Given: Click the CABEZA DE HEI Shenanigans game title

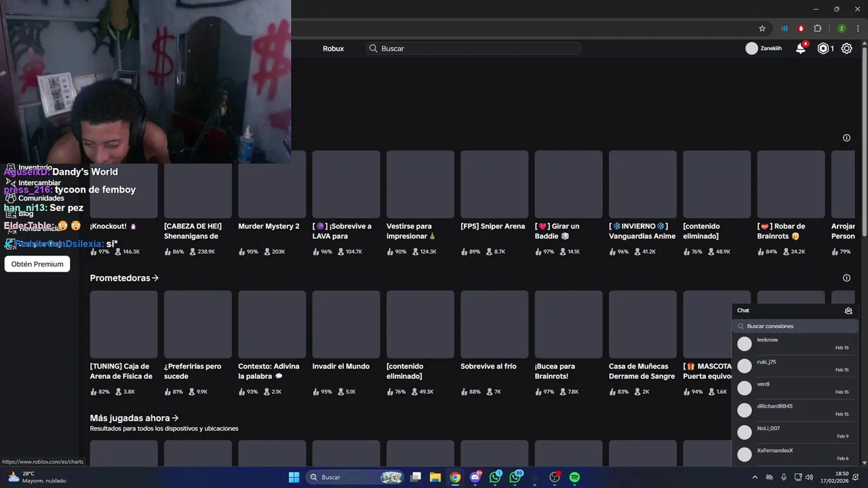Looking at the screenshot, I should click(x=193, y=231).
